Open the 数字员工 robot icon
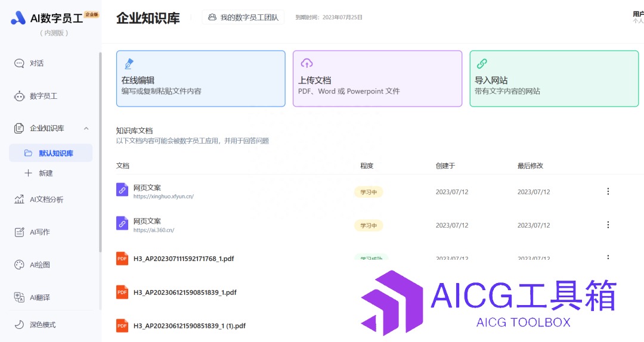This screenshot has height=342, width=644. pos(19,96)
